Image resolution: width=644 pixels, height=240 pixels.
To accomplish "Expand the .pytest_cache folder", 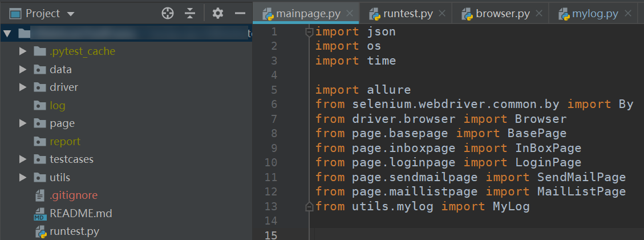I will point(23,51).
